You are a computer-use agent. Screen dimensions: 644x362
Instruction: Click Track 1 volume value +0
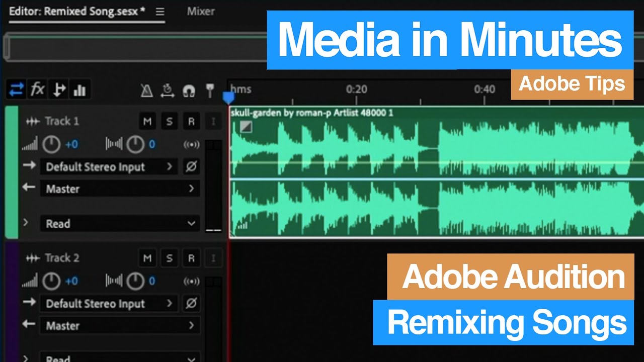tap(71, 145)
